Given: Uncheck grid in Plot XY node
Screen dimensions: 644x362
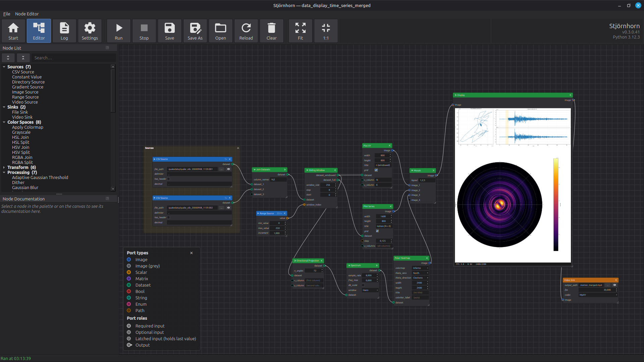Looking at the screenshot, I should 376,170.
